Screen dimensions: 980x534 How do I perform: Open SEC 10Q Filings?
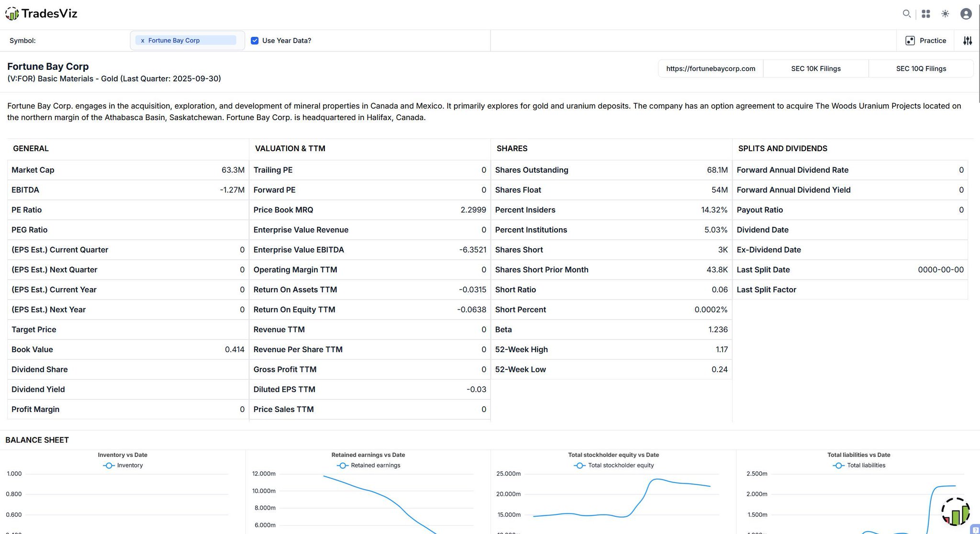click(921, 68)
